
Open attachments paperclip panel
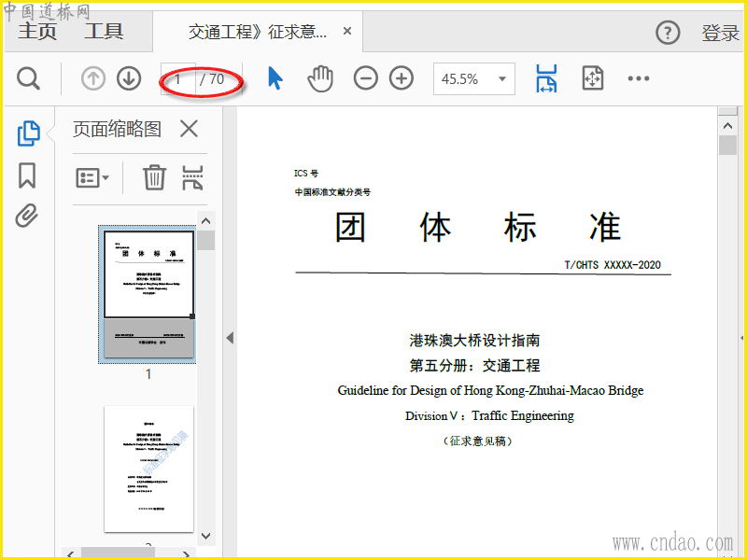click(27, 216)
